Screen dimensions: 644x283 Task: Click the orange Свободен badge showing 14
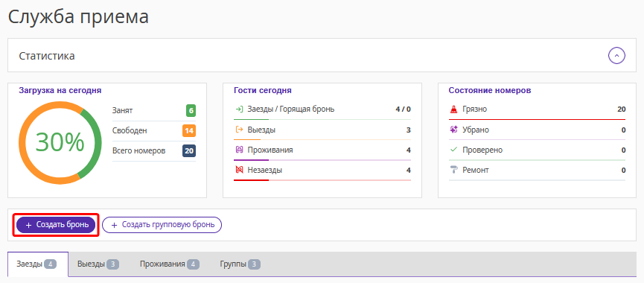pyautogui.click(x=189, y=131)
